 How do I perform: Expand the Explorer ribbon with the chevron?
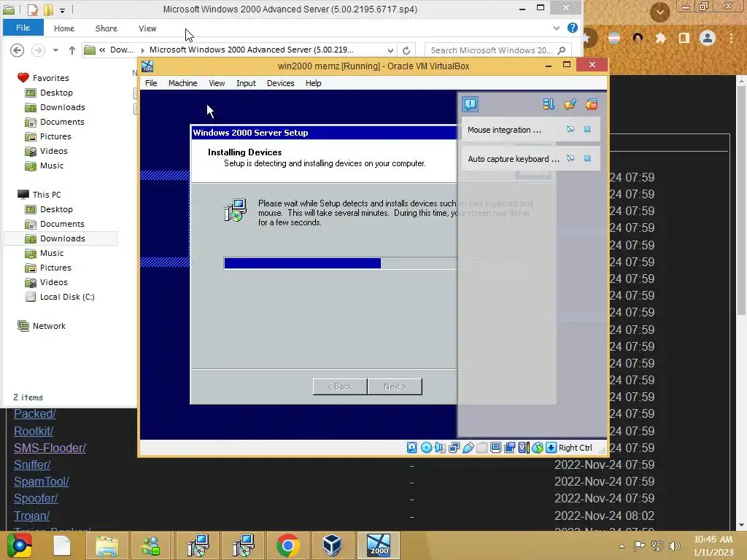click(x=556, y=28)
